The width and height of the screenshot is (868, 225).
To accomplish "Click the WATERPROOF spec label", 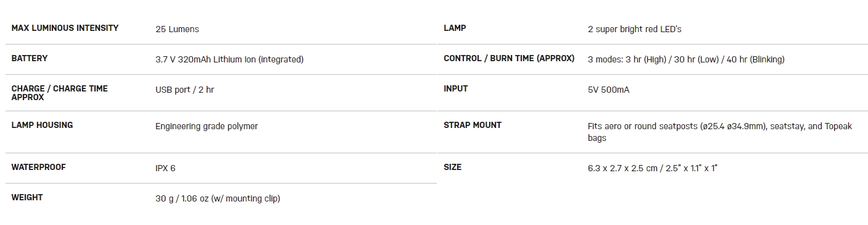I will 38,168.
